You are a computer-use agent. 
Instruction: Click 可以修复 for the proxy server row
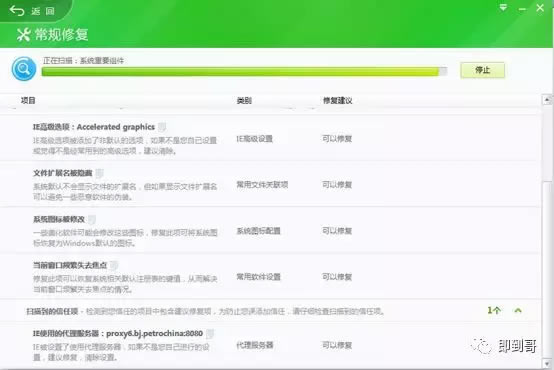click(337, 345)
